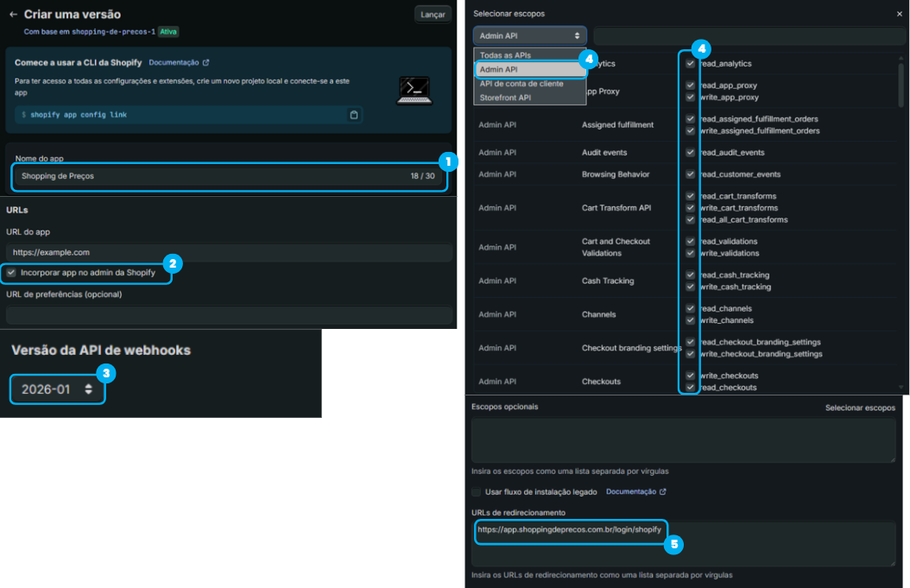Close the Selecionar escopos panel
Screen dimensions: 910x588
click(899, 14)
